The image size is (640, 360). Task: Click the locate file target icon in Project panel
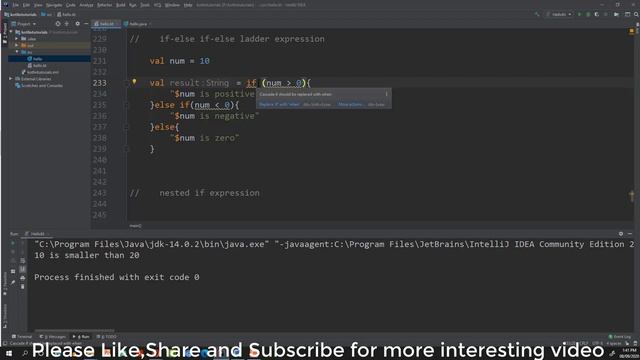click(58, 24)
